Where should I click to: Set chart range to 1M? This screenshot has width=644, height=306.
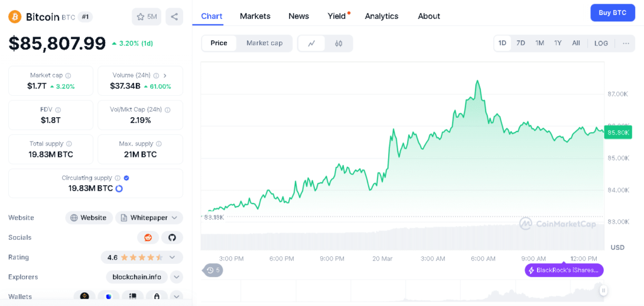[x=540, y=43]
